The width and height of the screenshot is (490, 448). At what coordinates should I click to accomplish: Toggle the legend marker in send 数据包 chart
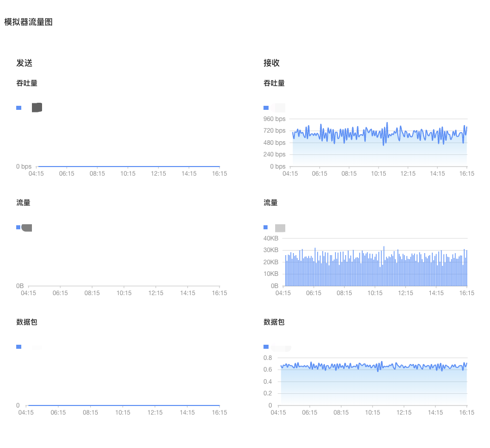click(19, 347)
